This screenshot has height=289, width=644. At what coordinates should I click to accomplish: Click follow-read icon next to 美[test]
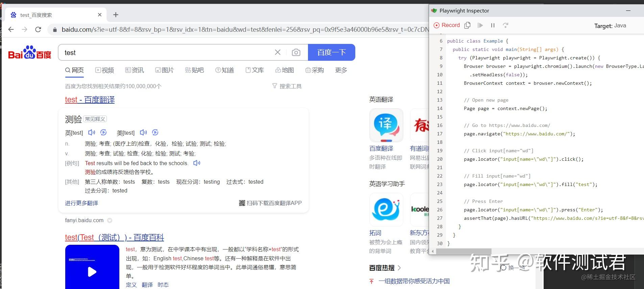tap(155, 132)
